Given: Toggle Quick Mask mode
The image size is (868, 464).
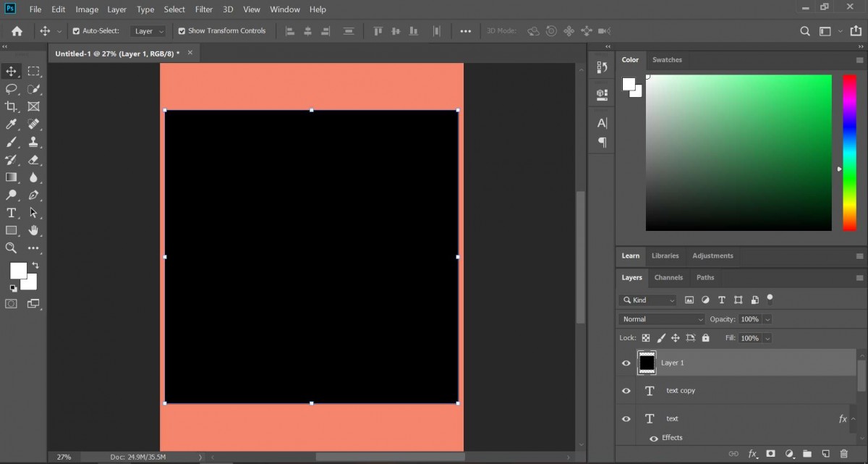Looking at the screenshot, I should [x=12, y=304].
